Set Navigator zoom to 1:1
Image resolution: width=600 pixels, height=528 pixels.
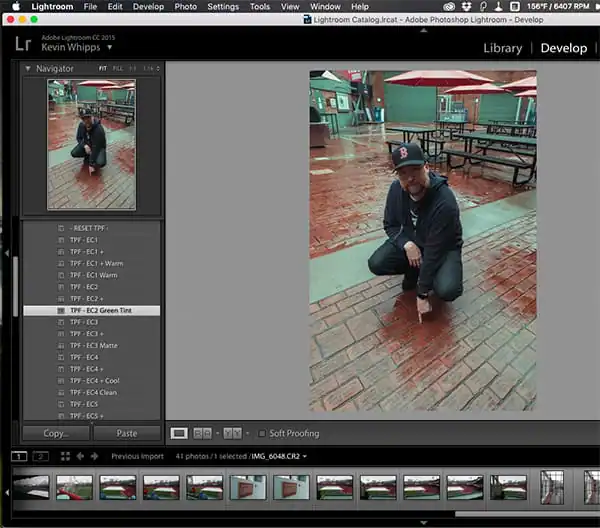point(132,68)
